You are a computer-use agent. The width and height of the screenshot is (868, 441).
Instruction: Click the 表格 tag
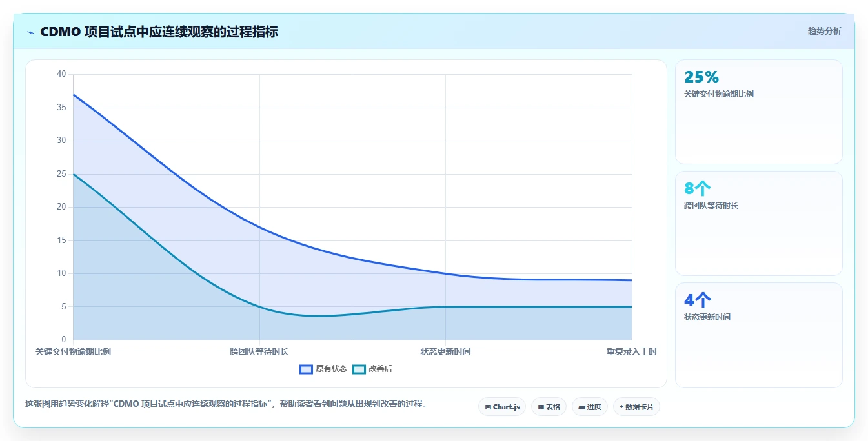point(549,407)
